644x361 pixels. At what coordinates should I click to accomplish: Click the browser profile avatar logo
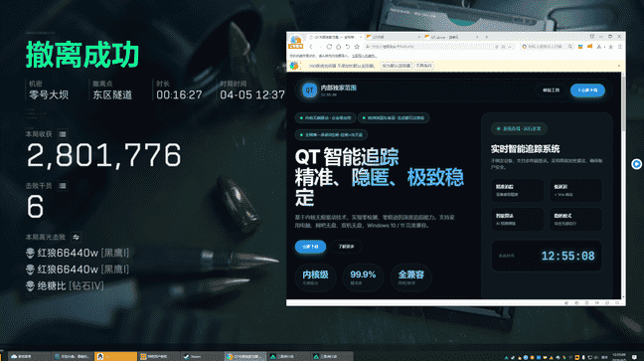[296, 42]
